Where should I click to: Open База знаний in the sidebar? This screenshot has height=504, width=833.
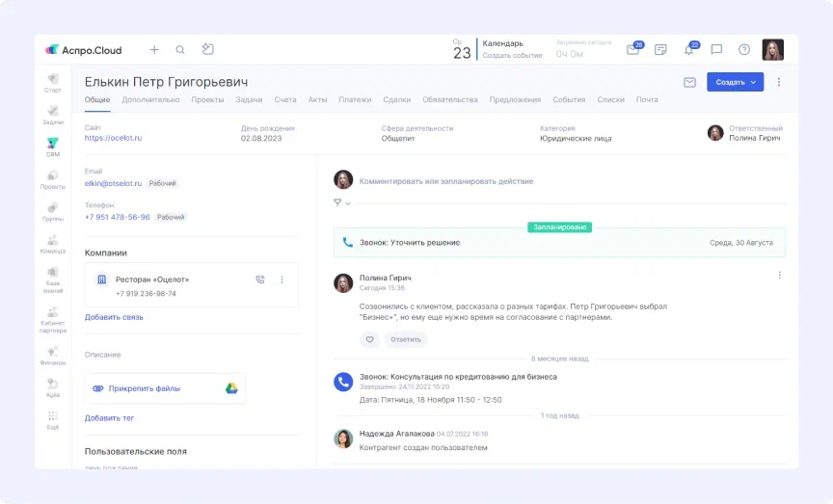coord(53,280)
